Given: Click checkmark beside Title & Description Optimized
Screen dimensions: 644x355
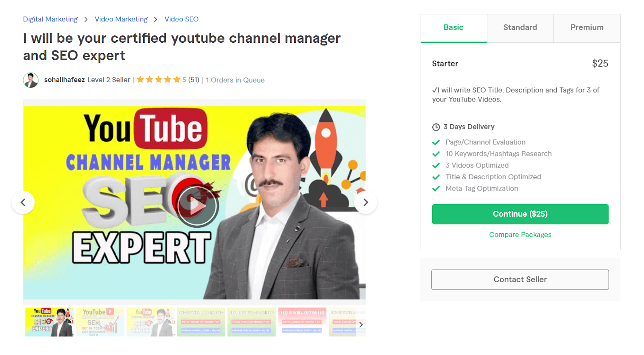Looking at the screenshot, I should [436, 177].
